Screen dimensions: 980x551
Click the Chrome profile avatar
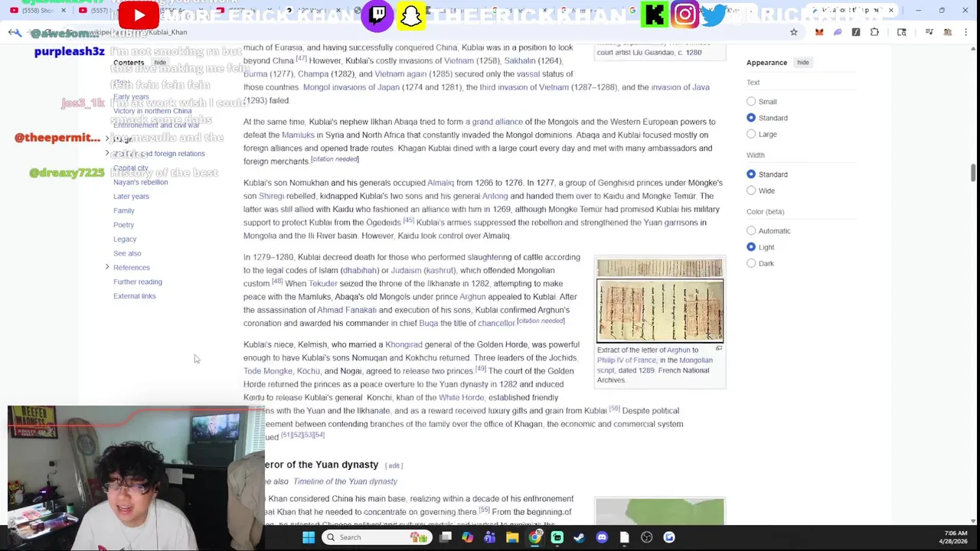(x=948, y=32)
